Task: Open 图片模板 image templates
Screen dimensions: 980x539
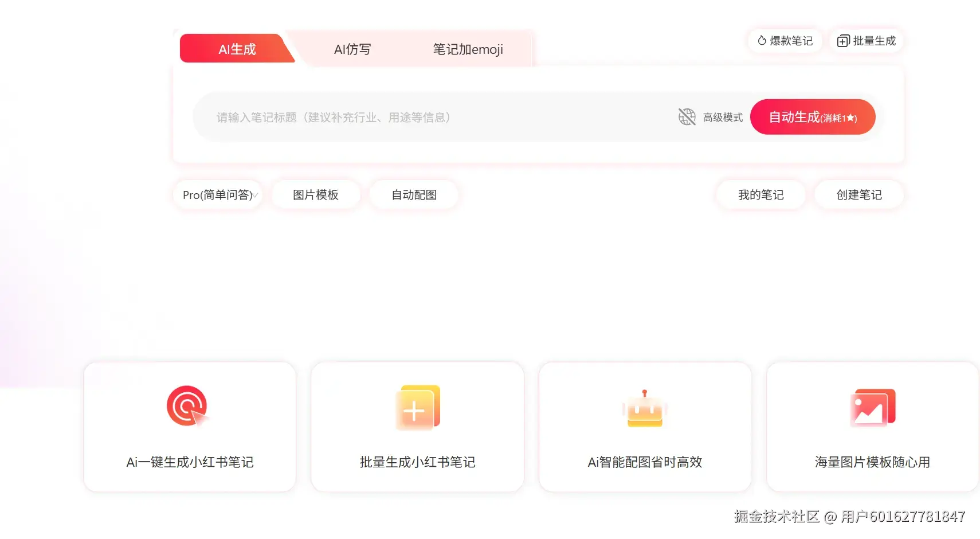Action: 316,195
